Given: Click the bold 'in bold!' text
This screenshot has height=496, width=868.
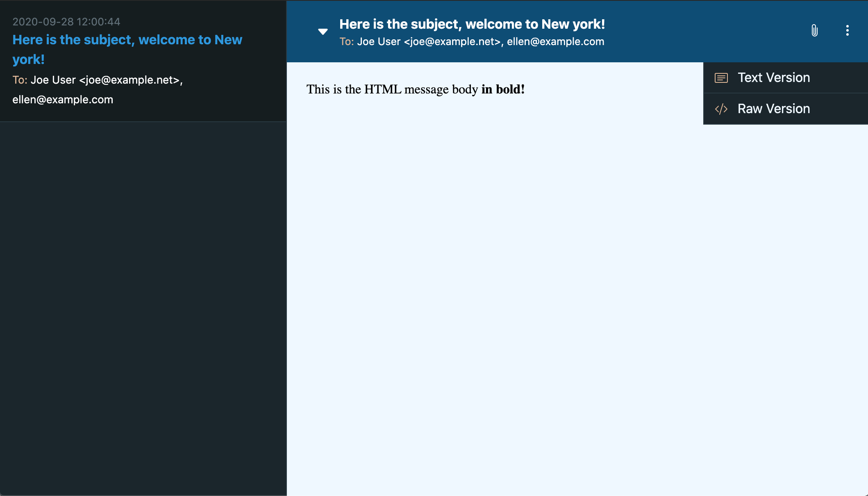Looking at the screenshot, I should click(503, 89).
